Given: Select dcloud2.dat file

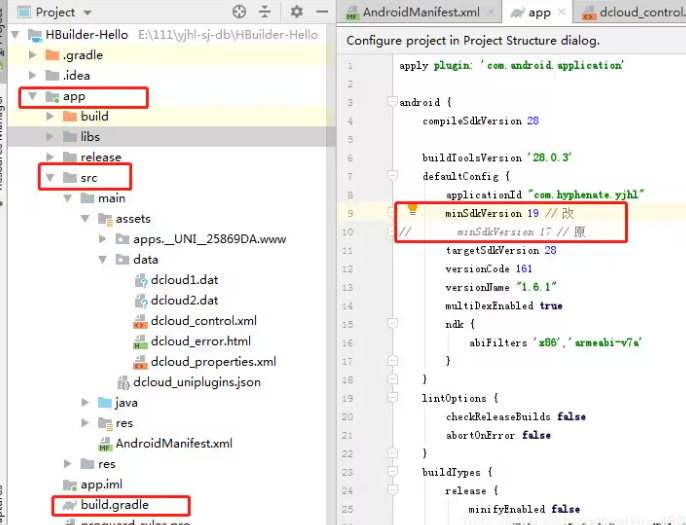Looking at the screenshot, I should [184, 301].
